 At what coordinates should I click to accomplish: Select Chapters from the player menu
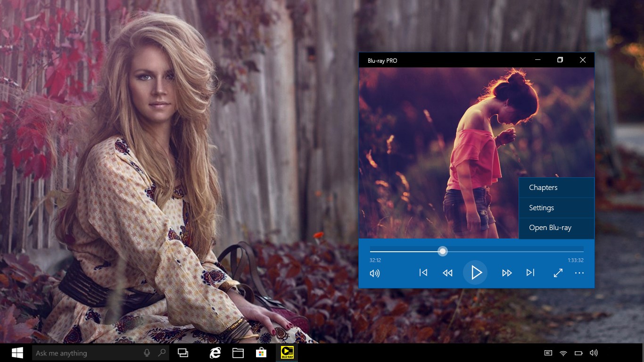click(x=543, y=187)
